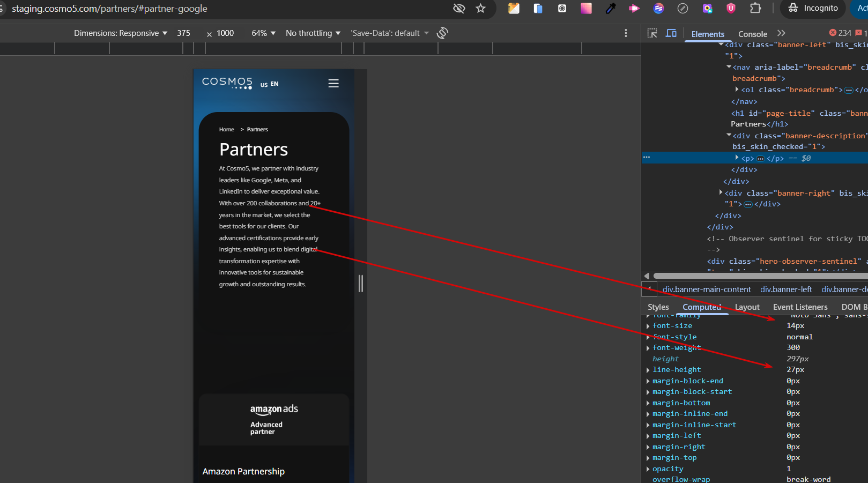Image resolution: width=868 pixels, height=483 pixels.
Task: Open the Extensions puzzle piece menu
Action: [755, 8]
